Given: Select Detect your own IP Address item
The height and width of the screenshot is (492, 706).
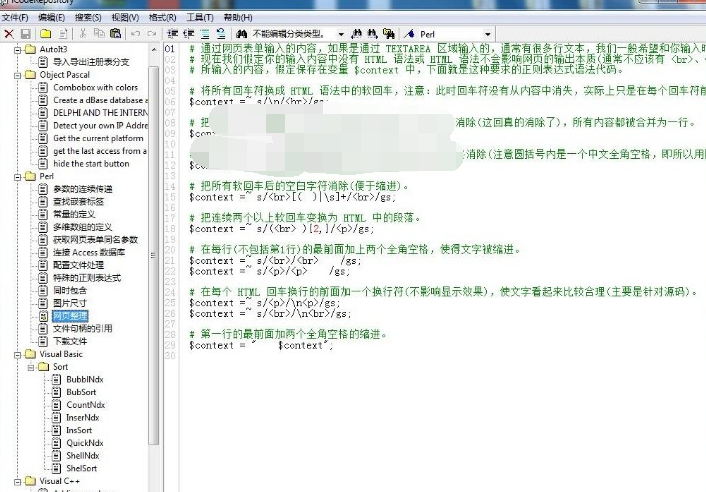Looking at the screenshot, I should (x=100, y=125).
